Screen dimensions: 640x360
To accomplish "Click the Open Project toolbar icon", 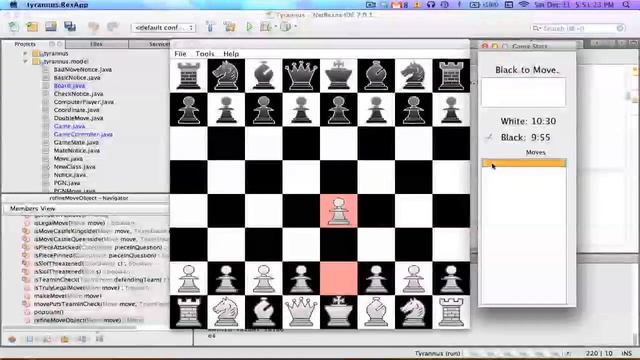I will tap(51, 27).
